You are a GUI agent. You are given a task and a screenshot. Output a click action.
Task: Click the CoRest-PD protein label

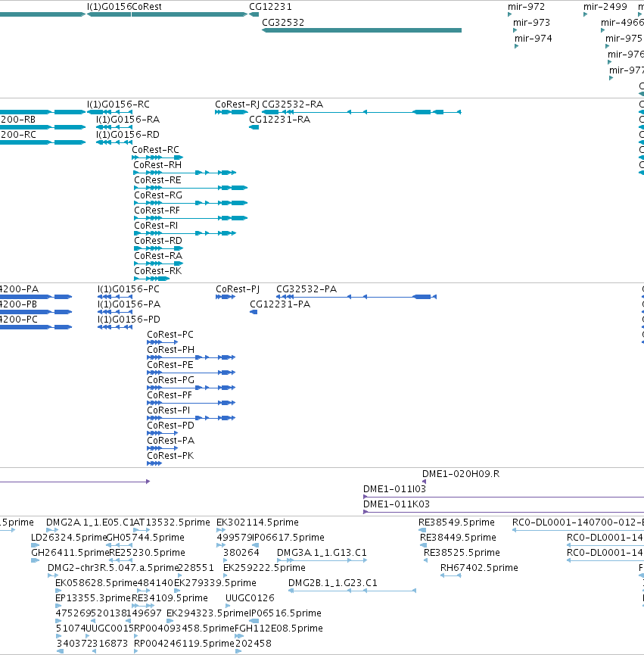[x=171, y=426]
